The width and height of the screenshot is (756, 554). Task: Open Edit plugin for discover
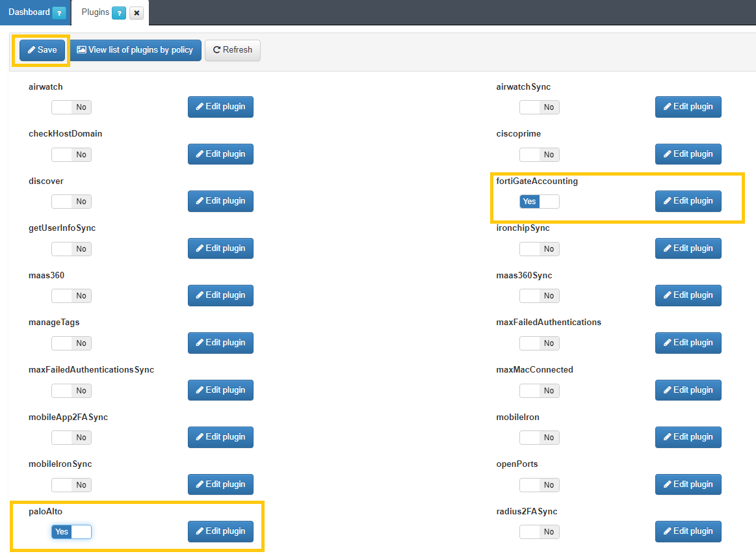click(220, 201)
